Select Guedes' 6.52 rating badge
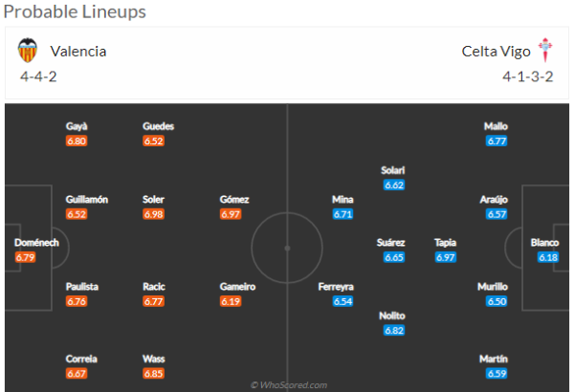The height and width of the screenshot is (392, 574). click(153, 141)
